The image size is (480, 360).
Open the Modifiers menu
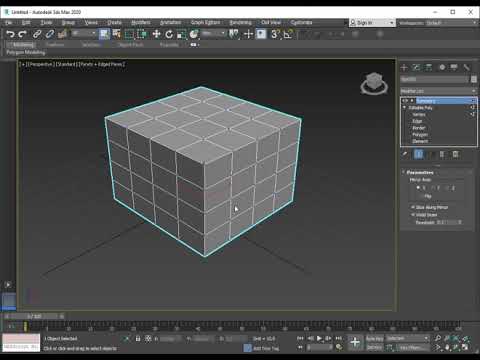pos(141,22)
